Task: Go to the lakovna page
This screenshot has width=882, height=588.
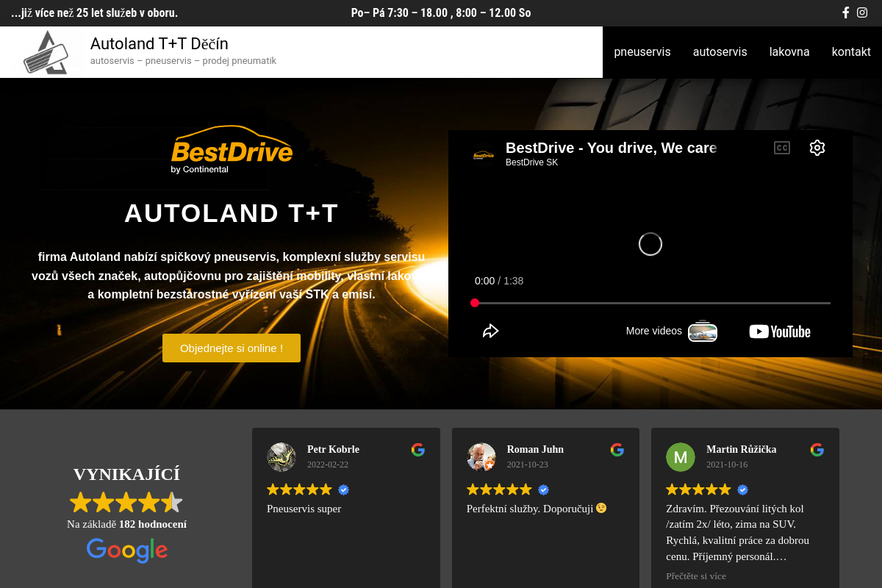Action: 789,52
